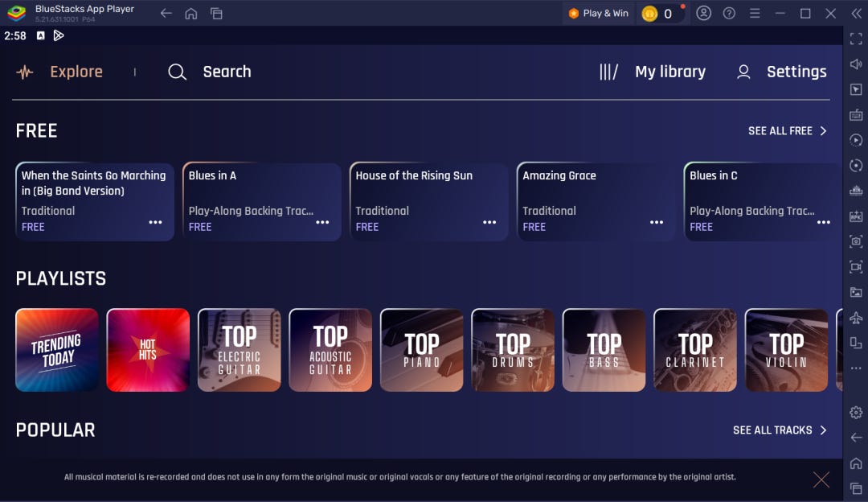Screen dimensions: 868x502
Task: Switch to the Explore tab
Action: click(76, 72)
